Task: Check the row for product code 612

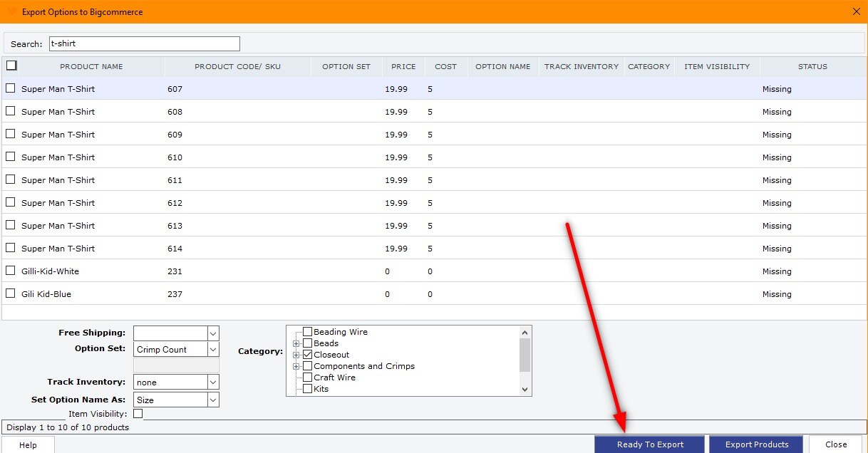Action: 11,202
